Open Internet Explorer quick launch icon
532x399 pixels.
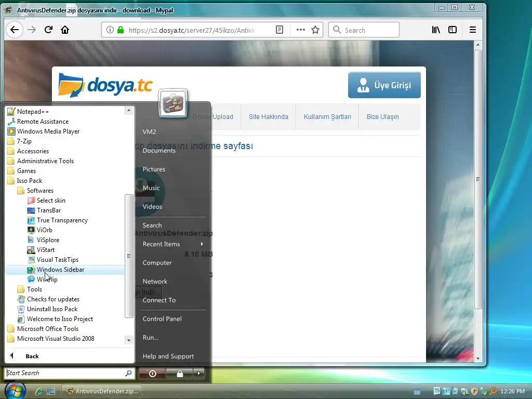39,391
